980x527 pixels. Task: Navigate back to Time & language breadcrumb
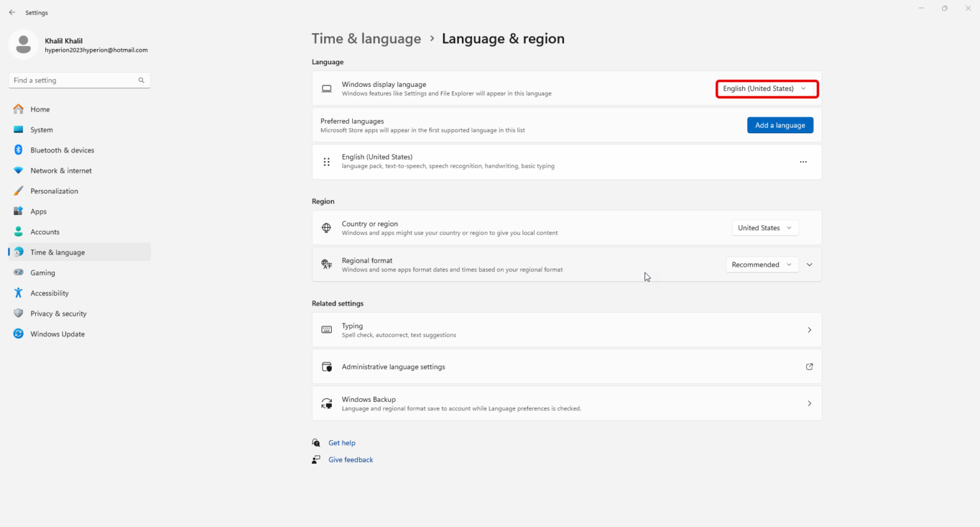tap(366, 38)
